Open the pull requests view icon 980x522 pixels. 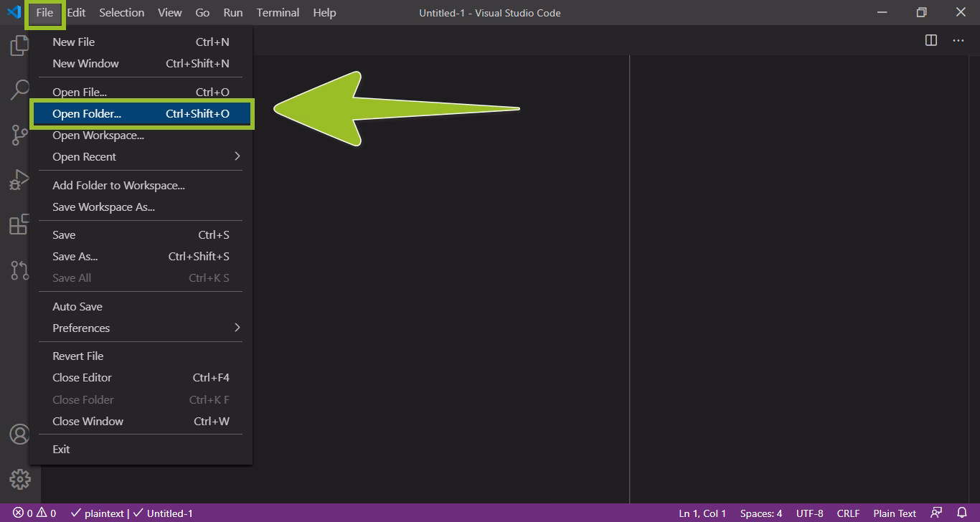(19, 270)
